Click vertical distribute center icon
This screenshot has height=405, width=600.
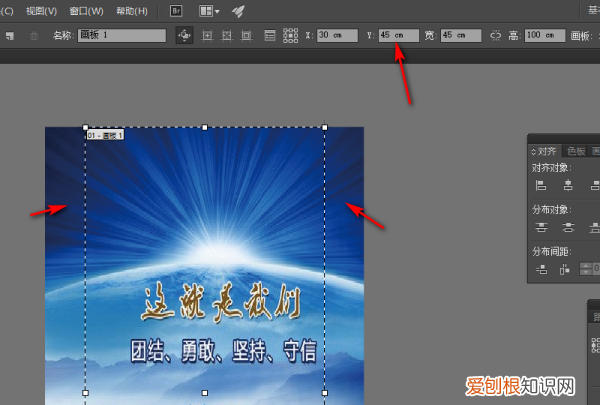point(568,227)
